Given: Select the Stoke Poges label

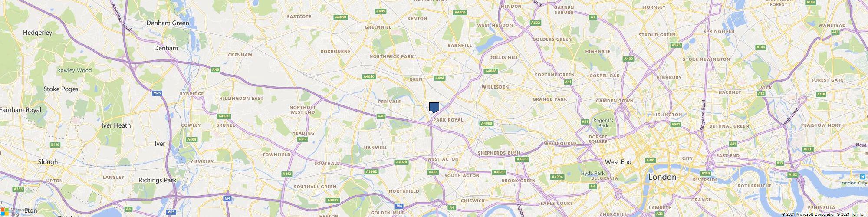Looking at the screenshot, I should pyautogui.click(x=61, y=89).
